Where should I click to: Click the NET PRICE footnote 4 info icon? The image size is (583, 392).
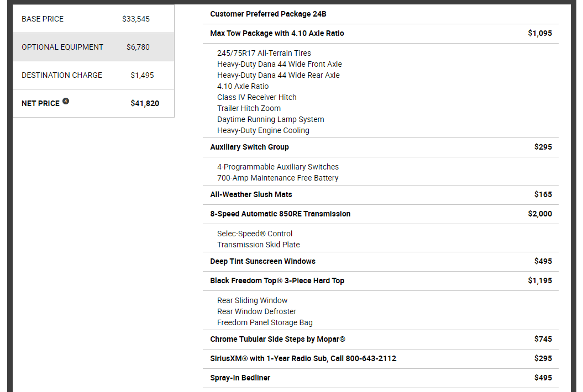click(66, 101)
